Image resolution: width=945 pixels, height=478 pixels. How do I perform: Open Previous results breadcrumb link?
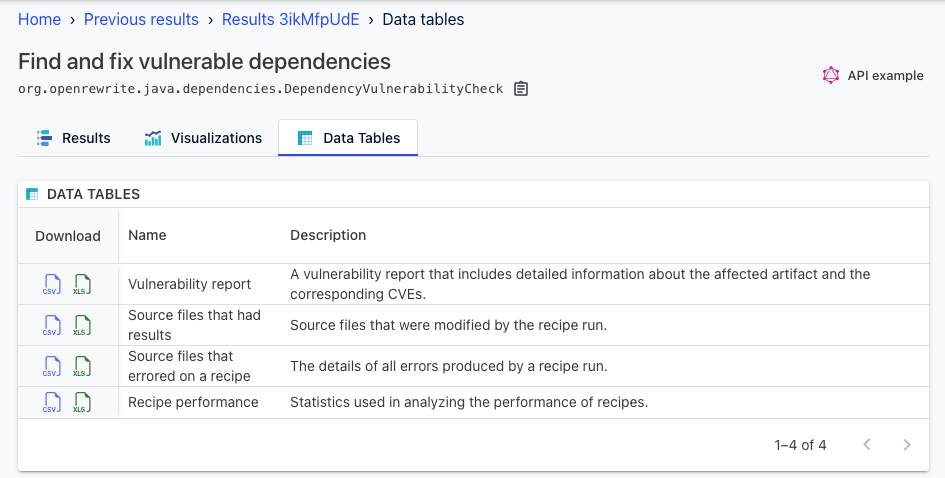(x=141, y=19)
